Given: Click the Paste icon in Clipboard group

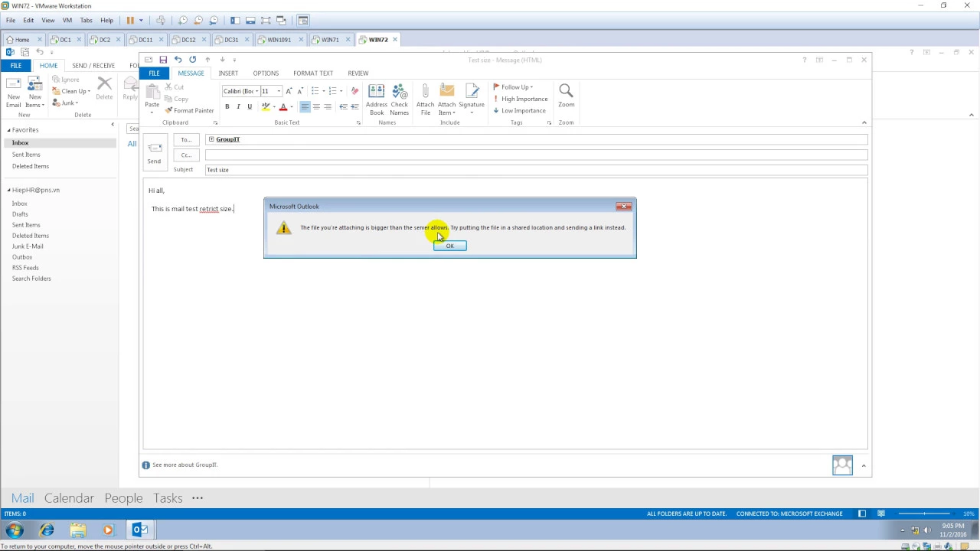Looking at the screenshot, I should pyautogui.click(x=152, y=92).
